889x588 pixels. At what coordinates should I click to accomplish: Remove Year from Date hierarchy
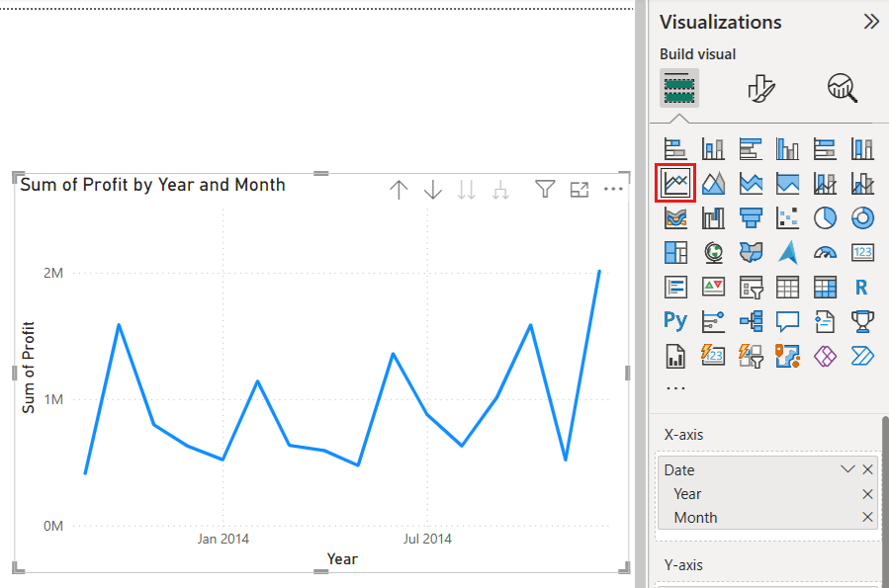coord(867,494)
